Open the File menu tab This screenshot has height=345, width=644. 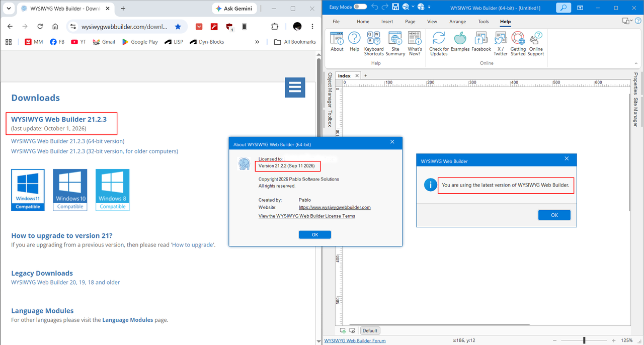point(336,22)
